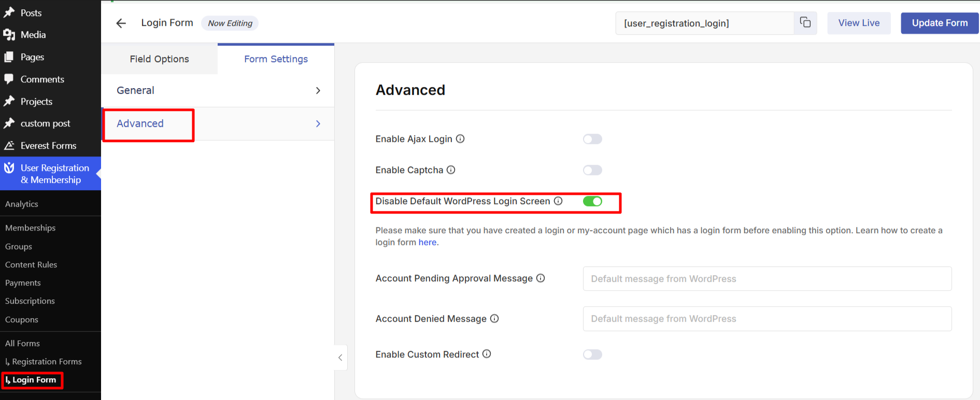Go to Content Rules submenu
This screenshot has height=400, width=980.
[31, 265]
